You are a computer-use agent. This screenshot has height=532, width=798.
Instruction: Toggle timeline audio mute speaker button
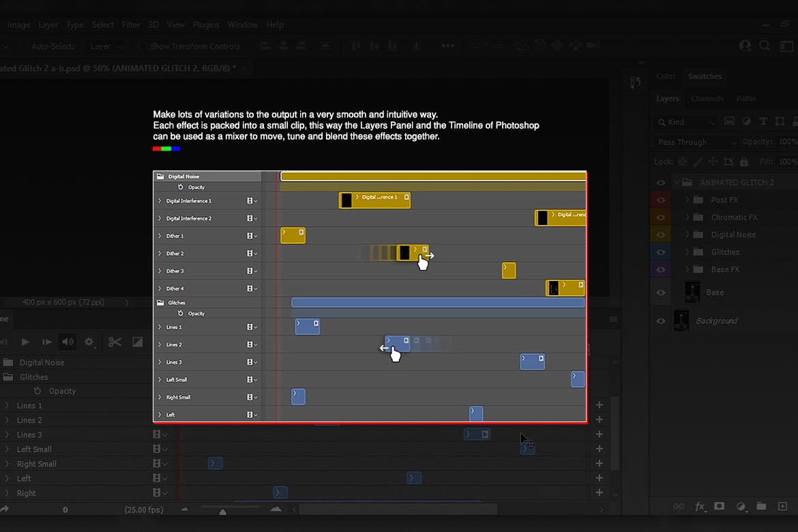[x=67, y=342]
